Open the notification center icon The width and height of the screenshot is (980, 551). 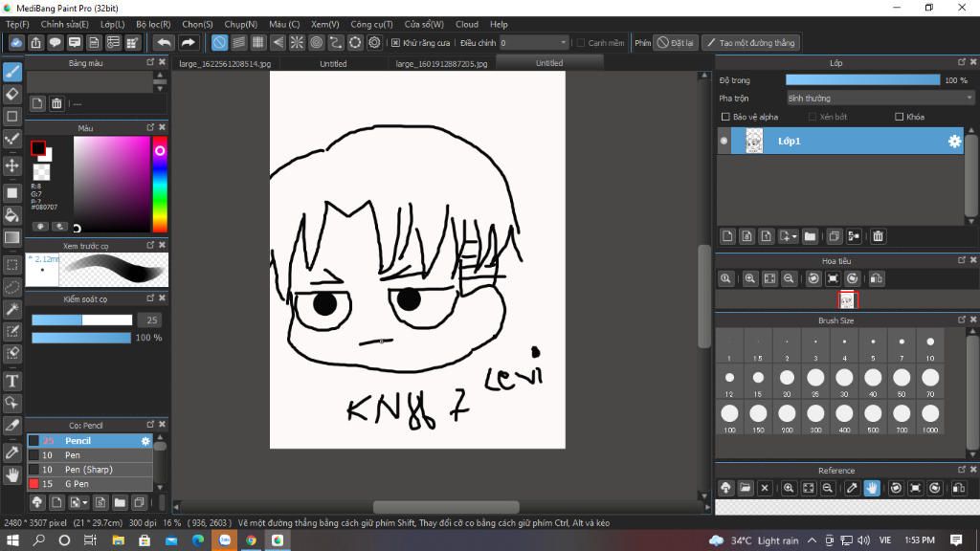click(x=956, y=540)
